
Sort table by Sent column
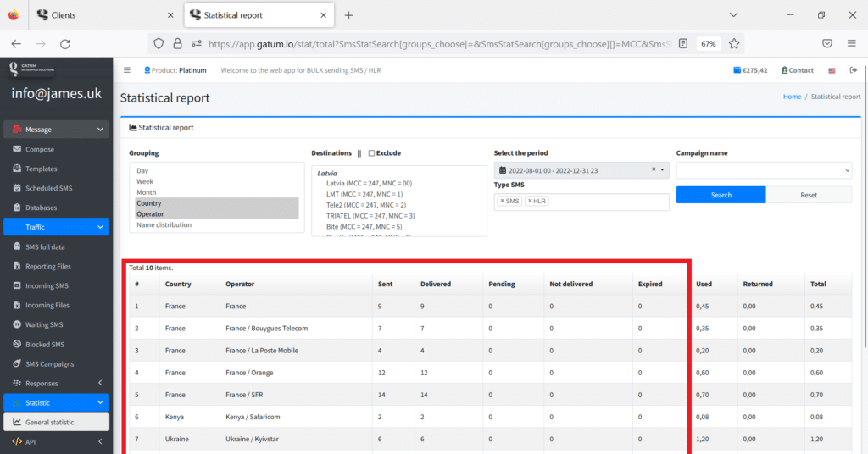point(386,284)
